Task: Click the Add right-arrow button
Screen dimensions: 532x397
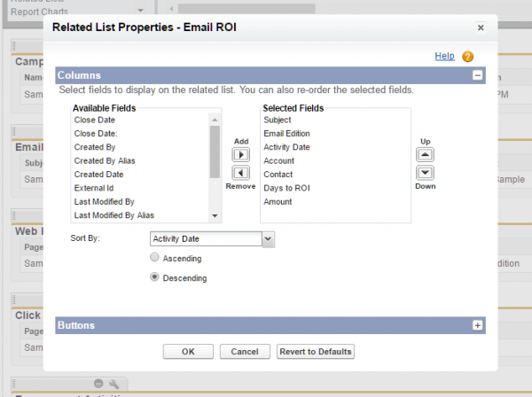Action: 240,155
